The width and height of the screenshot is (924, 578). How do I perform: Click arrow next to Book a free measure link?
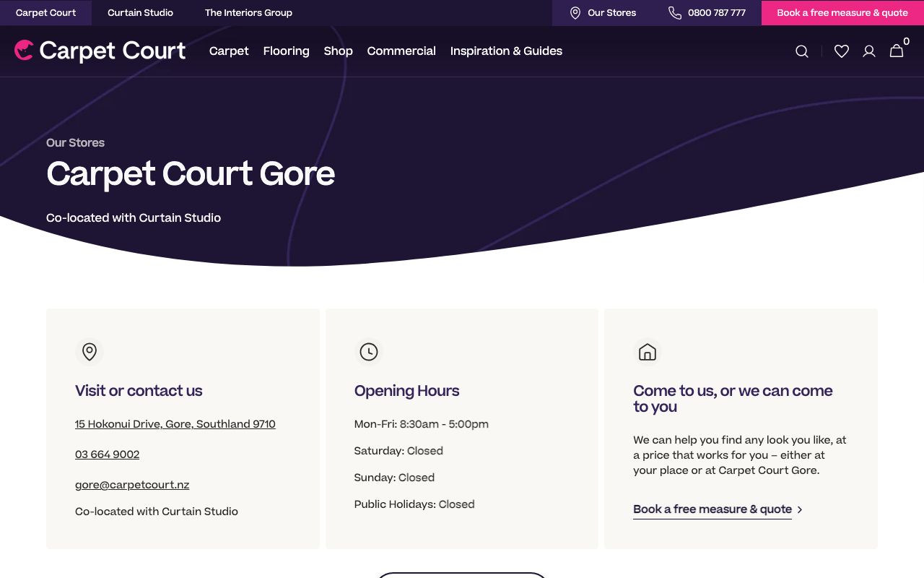(x=800, y=509)
